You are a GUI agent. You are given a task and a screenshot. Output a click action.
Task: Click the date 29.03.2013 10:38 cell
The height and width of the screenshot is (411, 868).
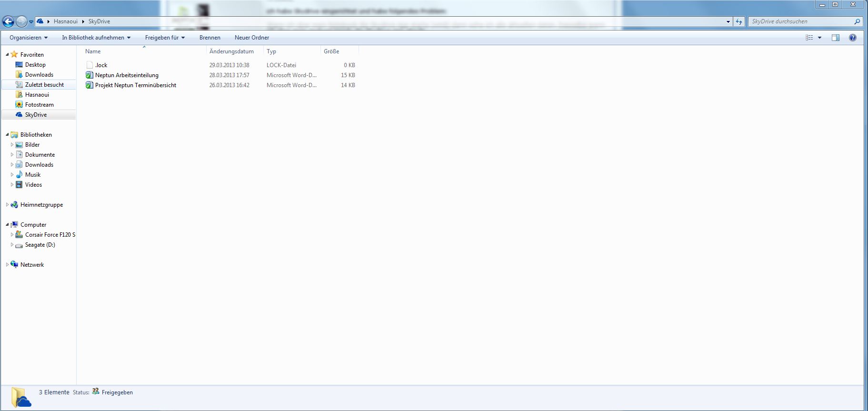(229, 65)
